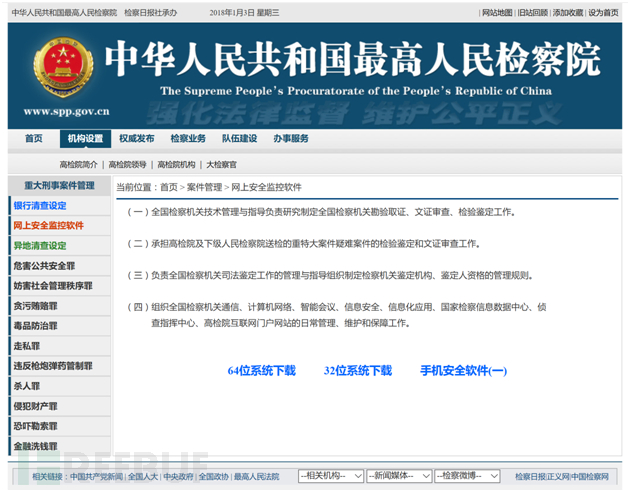The width and height of the screenshot is (630, 492).
Task: Open the 中央政府 footer link
Action: point(178,477)
